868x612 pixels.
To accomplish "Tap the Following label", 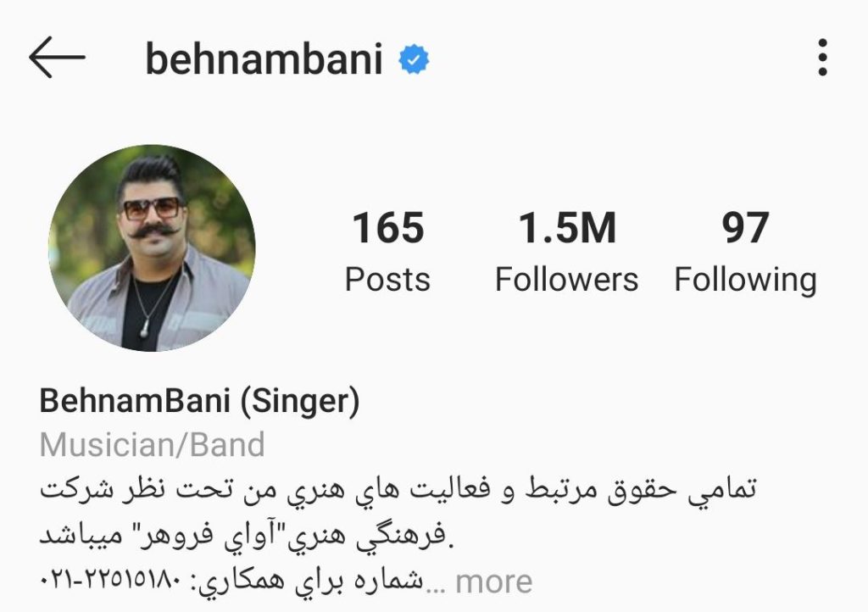I will click(x=745, y=281).
